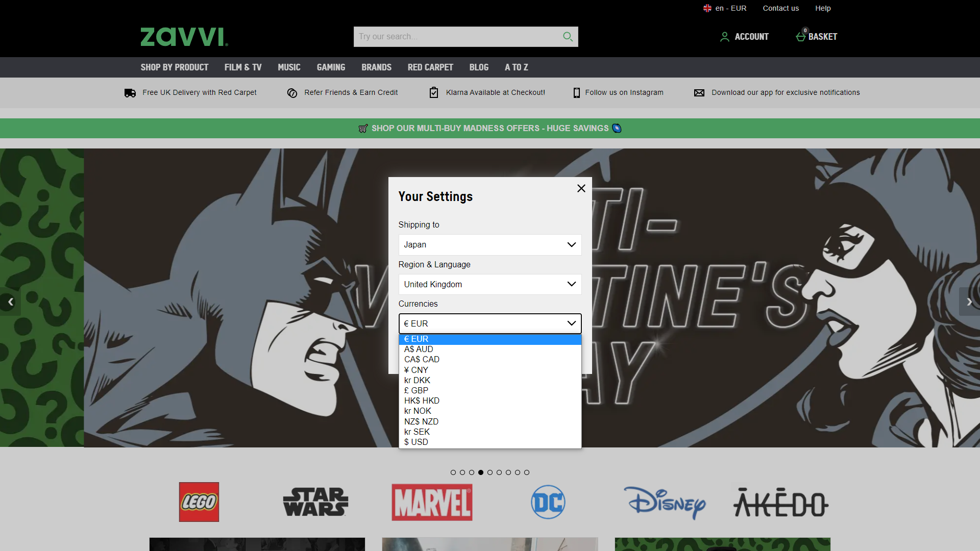Image resolution: width=980 pixels, height=551 pixels.
Task: Select the sixth carousel dot
Action: [499, 472]
